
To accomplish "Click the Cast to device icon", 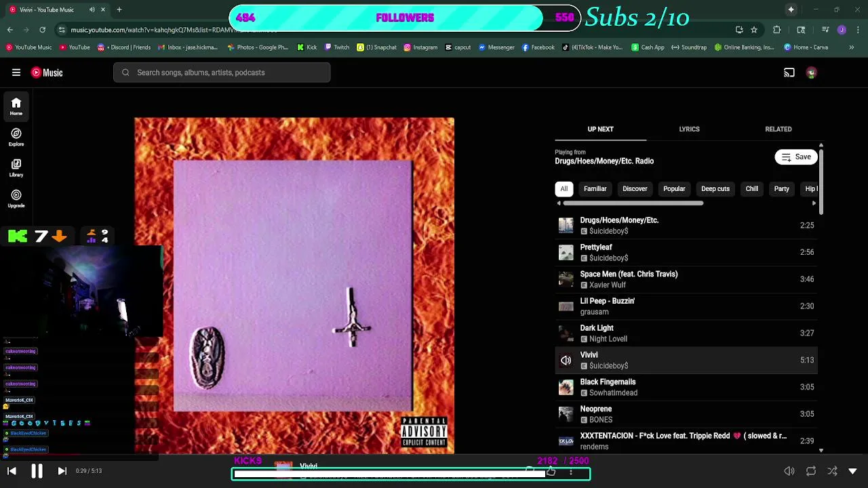I will pyautogui.click(x=789, y=73).
